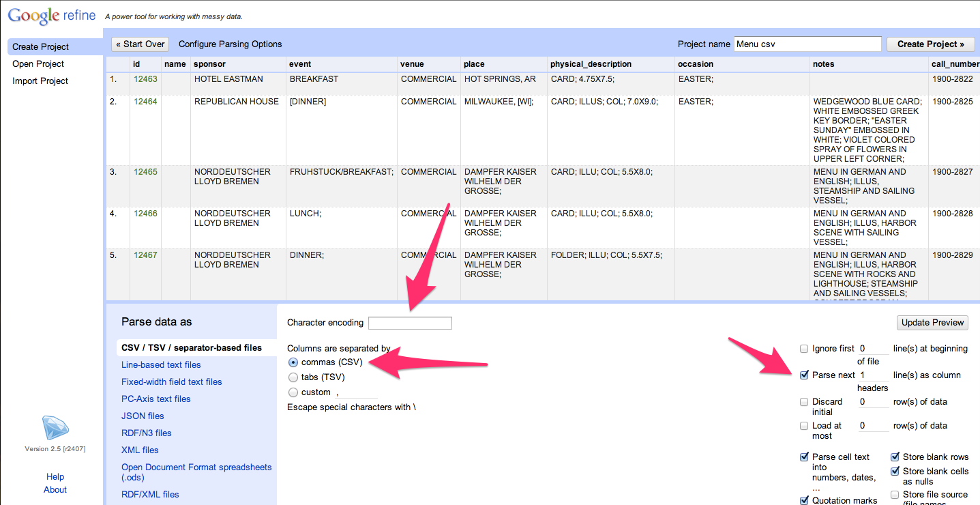Click the id value 12466
This screenshot has width=980, height=505.
[x=145, y=214]
